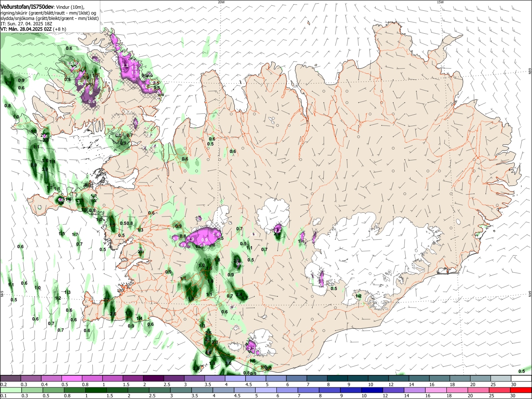
Task: Pick the snow legend swatch between 1.5 and 2
Action: click(x=133, y=378)
